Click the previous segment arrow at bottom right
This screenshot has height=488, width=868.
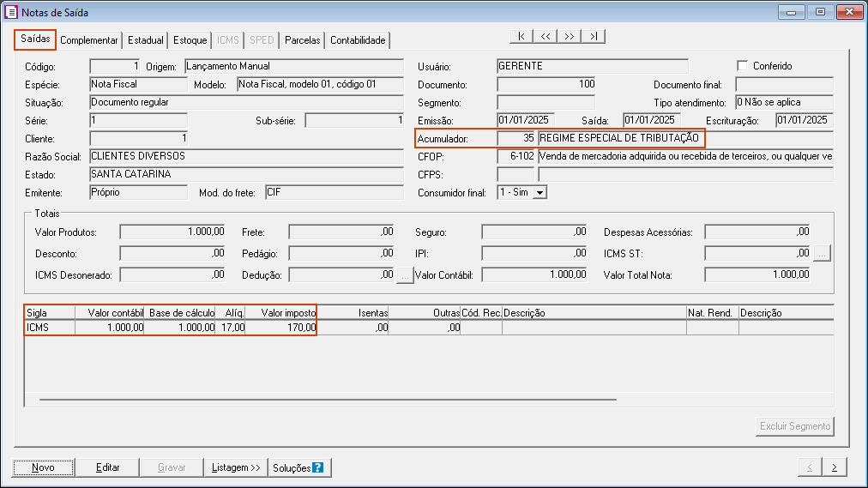(x=809, y=467)
